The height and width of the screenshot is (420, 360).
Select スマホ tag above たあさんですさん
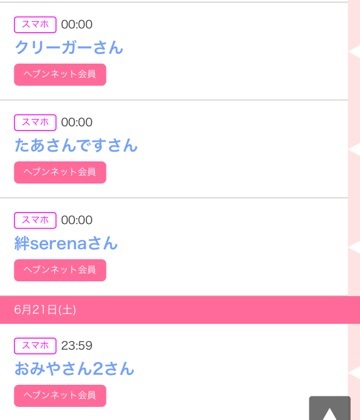coord(35,122)
